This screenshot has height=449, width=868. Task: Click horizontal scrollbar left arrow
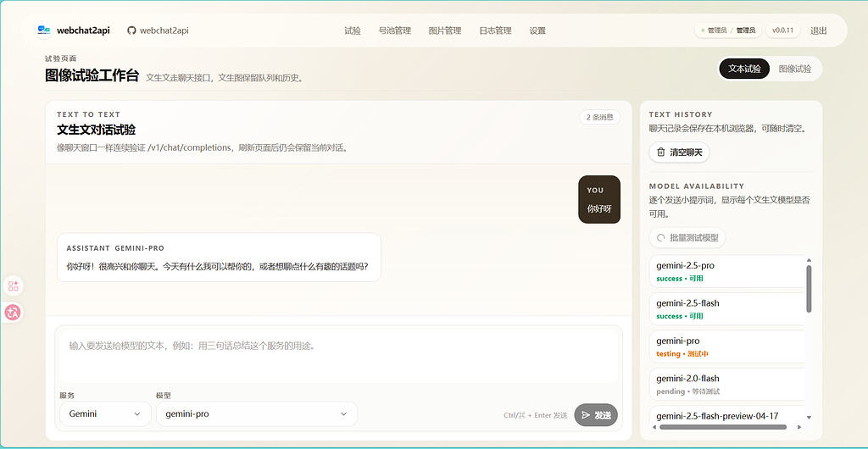click(654, 427)
